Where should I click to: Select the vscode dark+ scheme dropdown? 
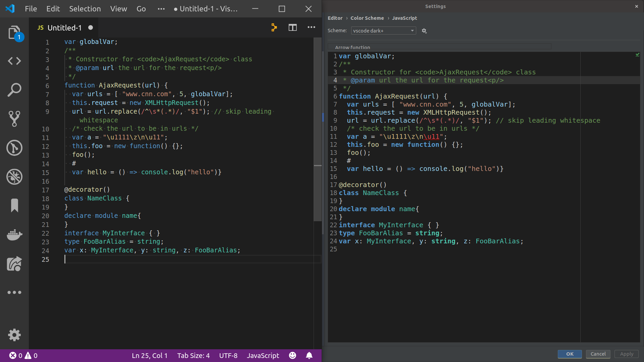coord(382,30)
